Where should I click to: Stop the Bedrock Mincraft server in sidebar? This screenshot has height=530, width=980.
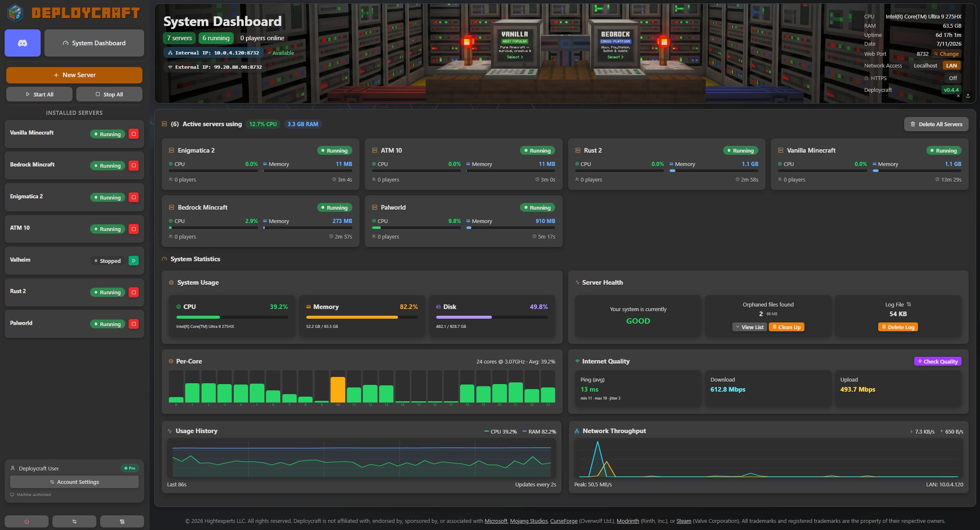pyautogui.click(x=134, y=166)
